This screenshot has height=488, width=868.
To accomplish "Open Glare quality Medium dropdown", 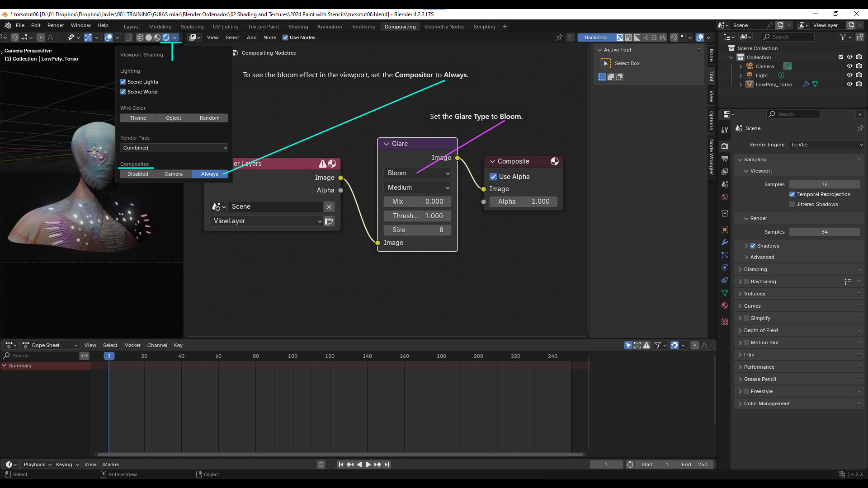I will pyautogui.click(x=417, y=188).
